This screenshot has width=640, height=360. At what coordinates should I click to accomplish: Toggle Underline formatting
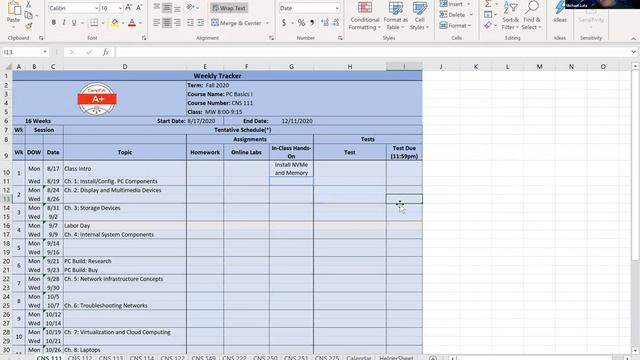(x=74, y=23)
